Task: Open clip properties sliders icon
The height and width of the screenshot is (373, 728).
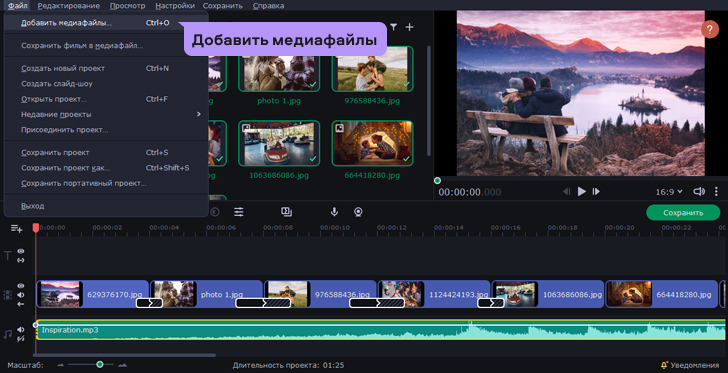Action: (x=239, y=212)
